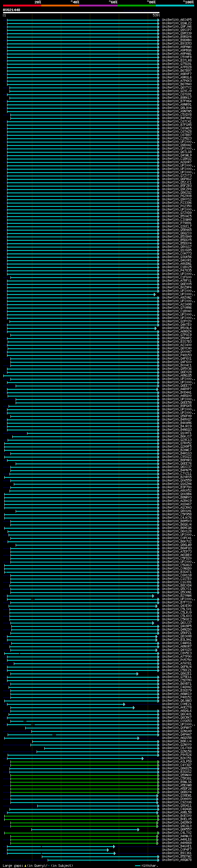The height and width of the screenshot is (868, 197).
Task: Open hit UniRef100_Q8L804
Action: pyautogui.click(x=176, y=108)
